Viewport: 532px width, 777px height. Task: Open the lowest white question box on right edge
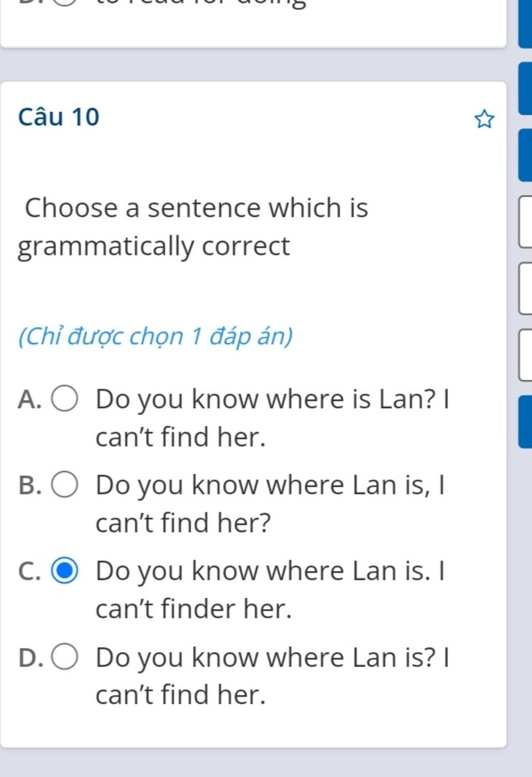(x=525, y=354)
